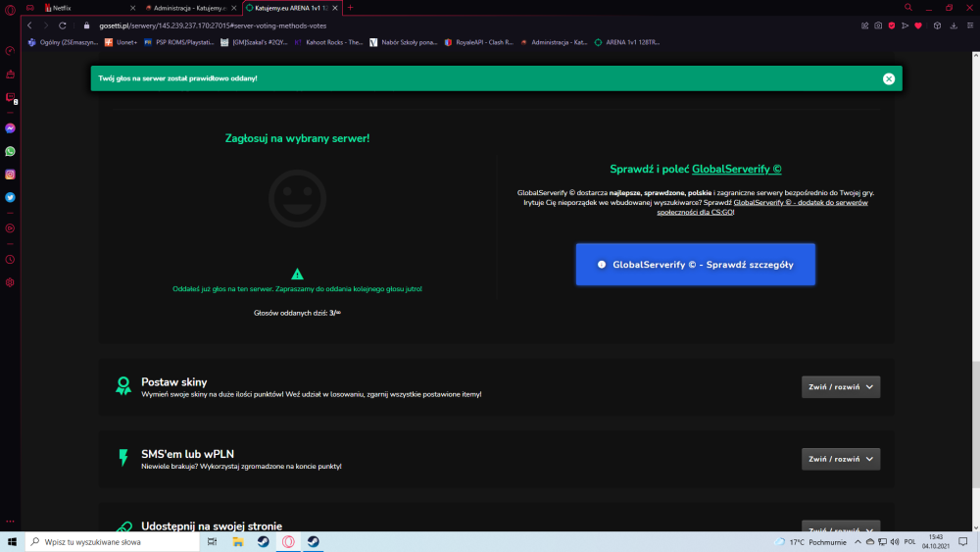Close the Netflix tab
This screenshot has width=980, height=552.
[132, 8]
